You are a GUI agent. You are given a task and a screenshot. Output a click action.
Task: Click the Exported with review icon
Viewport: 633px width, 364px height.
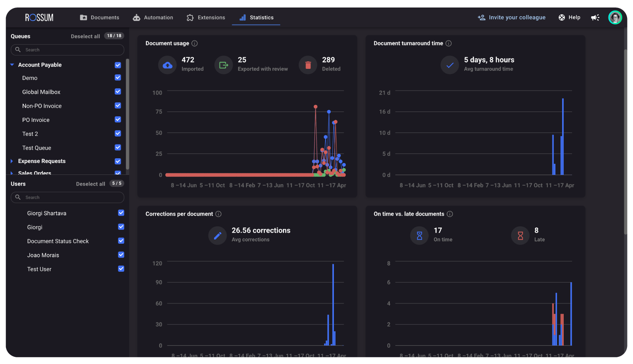pyautogui.click(x=224, y=64)
